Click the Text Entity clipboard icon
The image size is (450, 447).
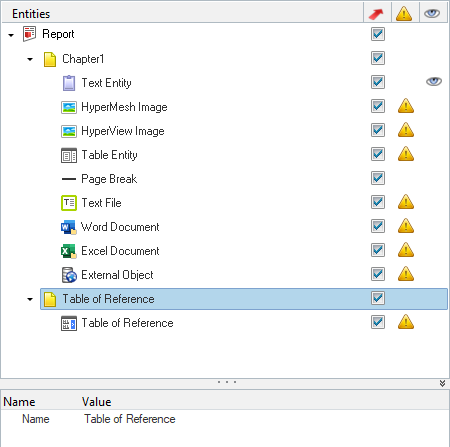coord(69,83)
